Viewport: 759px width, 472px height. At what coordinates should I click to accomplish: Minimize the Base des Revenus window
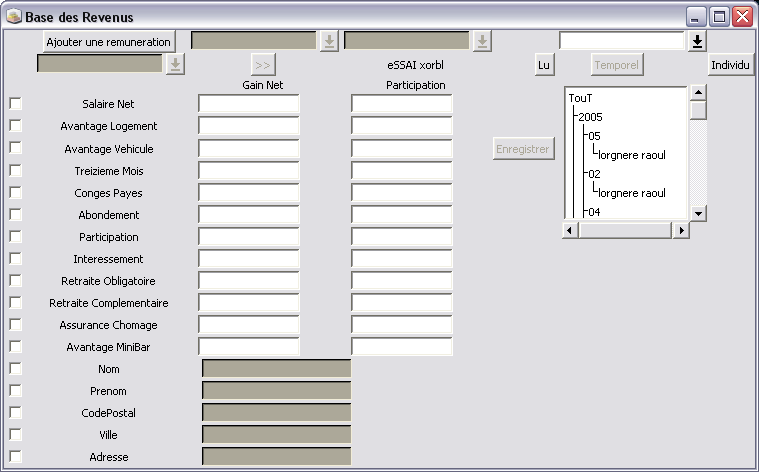[x=696, y=17]
